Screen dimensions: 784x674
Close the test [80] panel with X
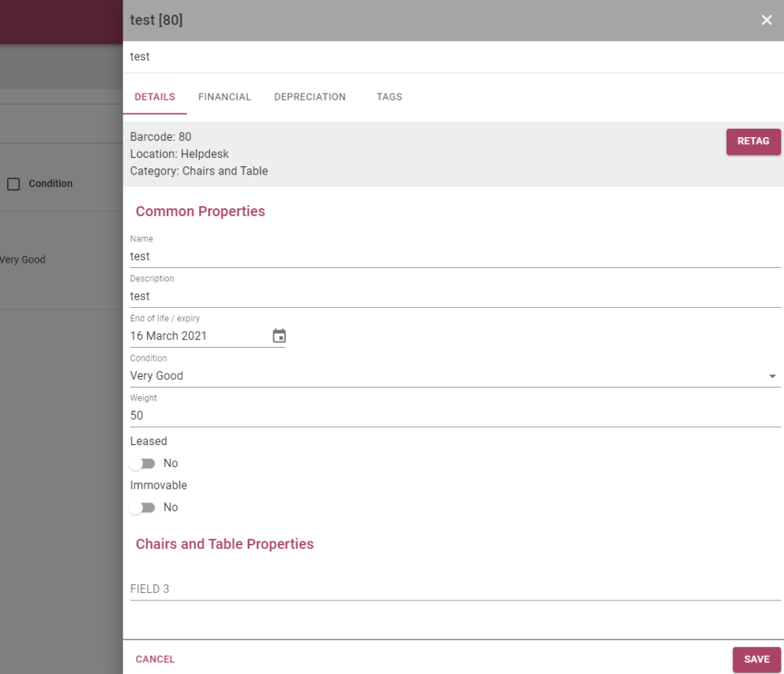pyautogui.click(x=766, y=20)
